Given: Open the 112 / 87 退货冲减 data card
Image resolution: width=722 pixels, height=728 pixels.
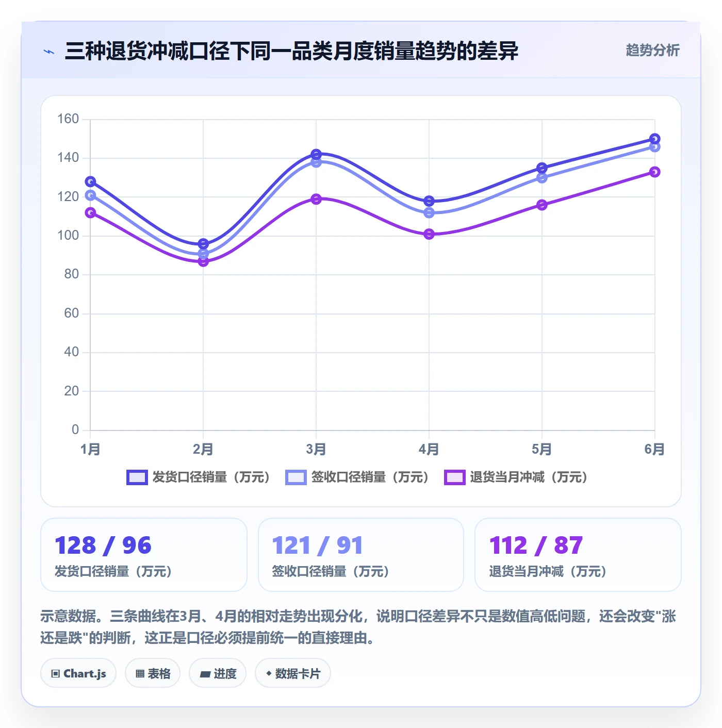Looking at the screenshot, I should pos(578,555).
